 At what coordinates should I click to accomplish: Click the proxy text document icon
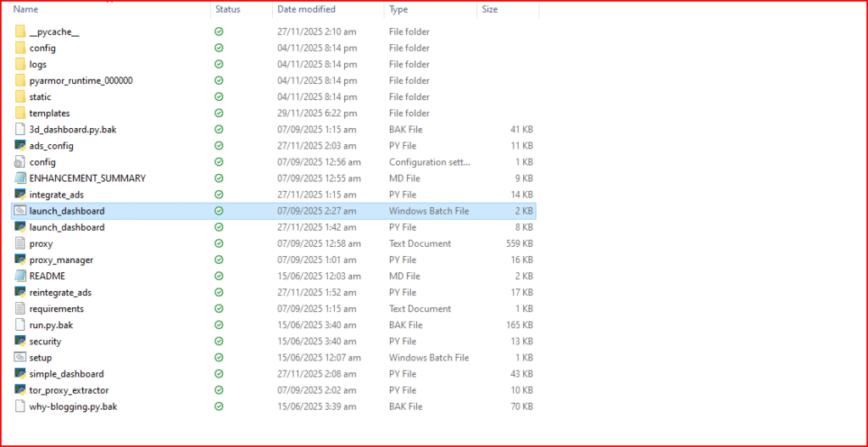point(20,243)
